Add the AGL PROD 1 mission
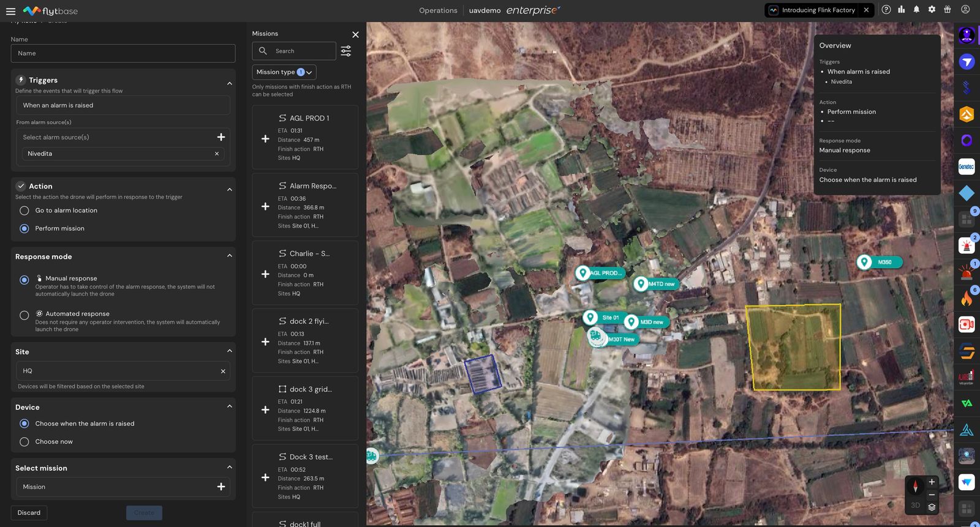 pyautogui.click(x=265, y=139)
